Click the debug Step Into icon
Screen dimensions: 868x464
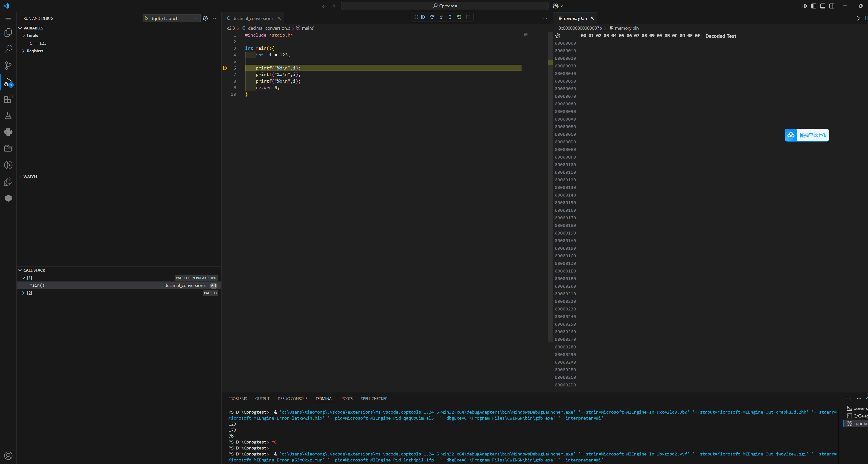click(441, 17)
